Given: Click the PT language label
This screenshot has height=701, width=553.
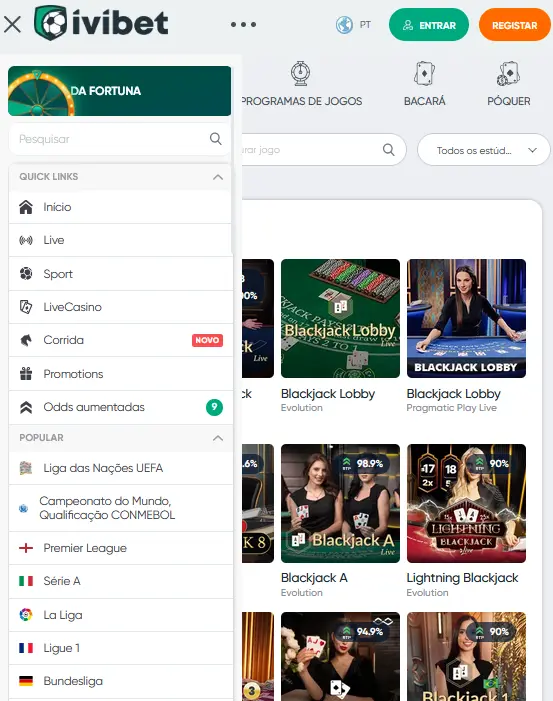Looking at the screenshot, I should click(365, 25).
